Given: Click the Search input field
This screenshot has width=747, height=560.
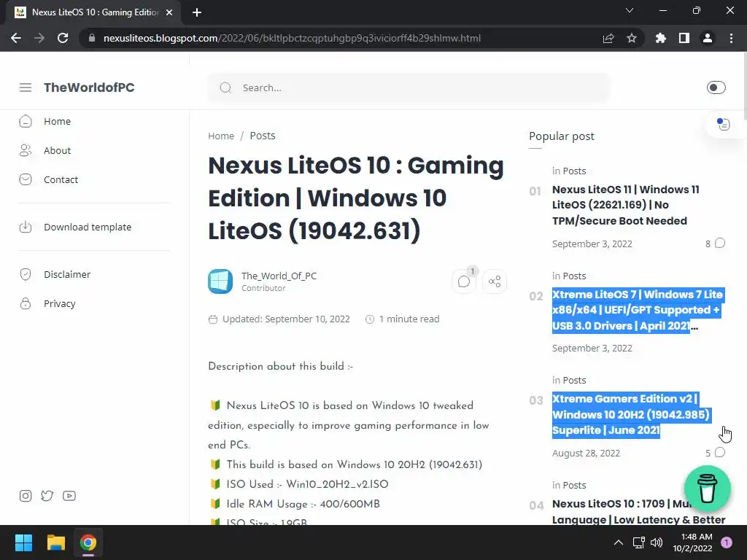Looking at the screenshot, I should tap(409, 87).
